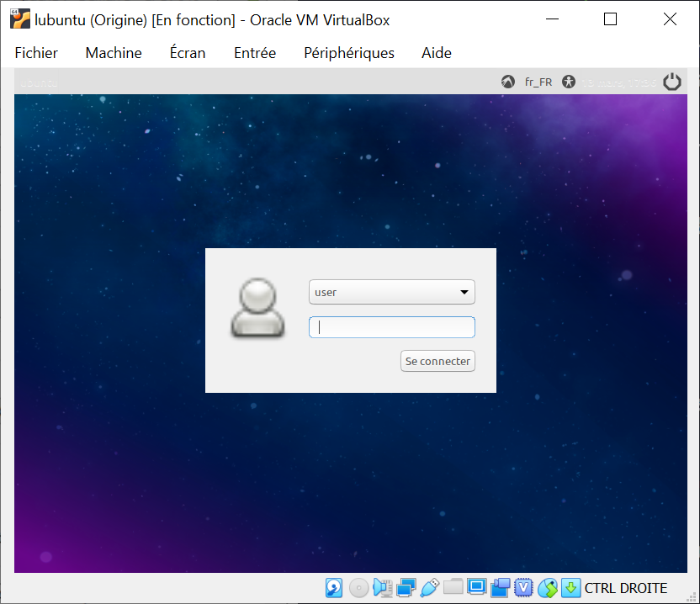The image size is (700, 604).
Task: Open the audio settings status icon
Action: [x=383, y=588]
